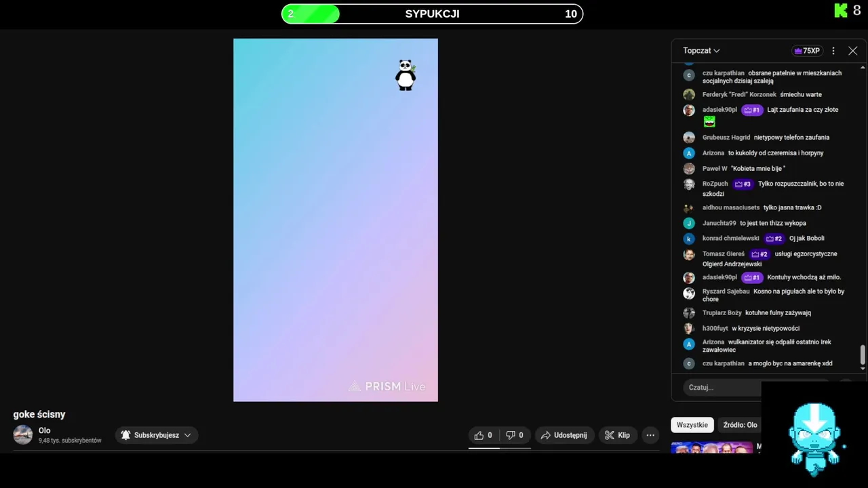Click czu karpathian's avatar by amarenkę message
868x488 pixels.
[x=689, y=363]
